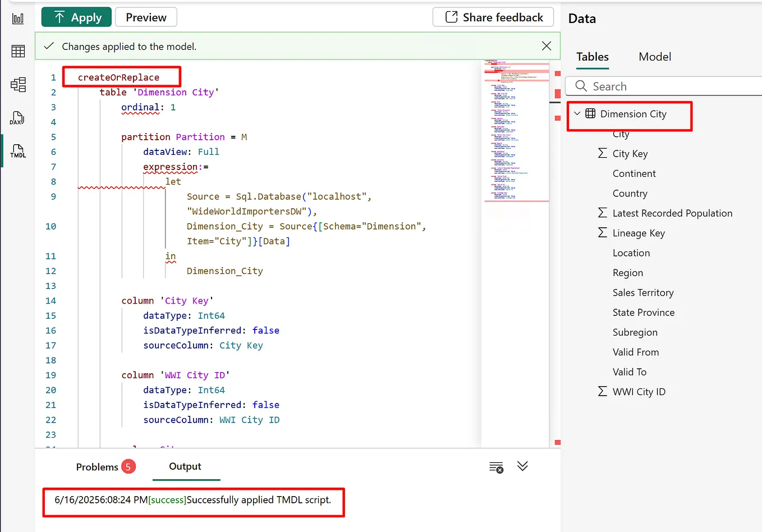Switch to the Model tab
Screen dimensions: 762x532
tap(654, 57)
